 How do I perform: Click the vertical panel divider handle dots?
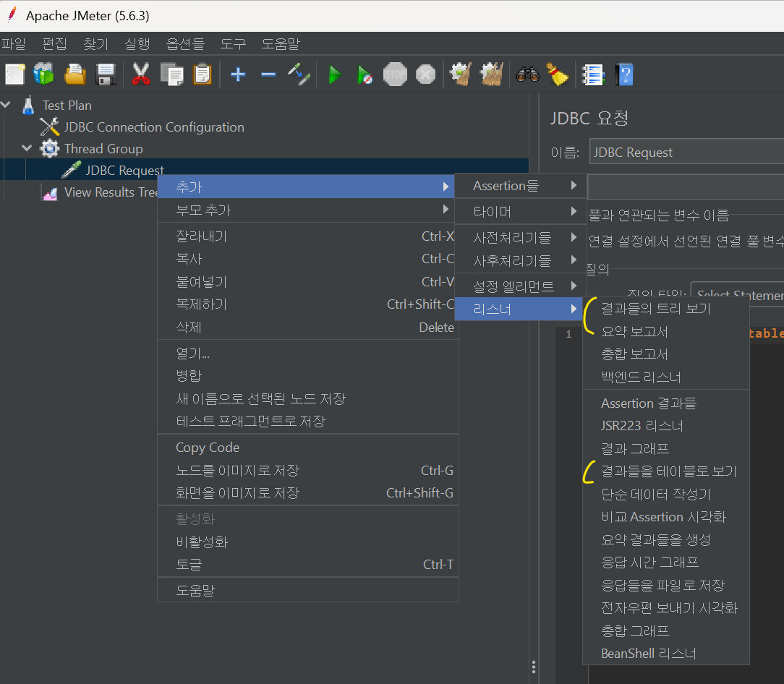534,667
